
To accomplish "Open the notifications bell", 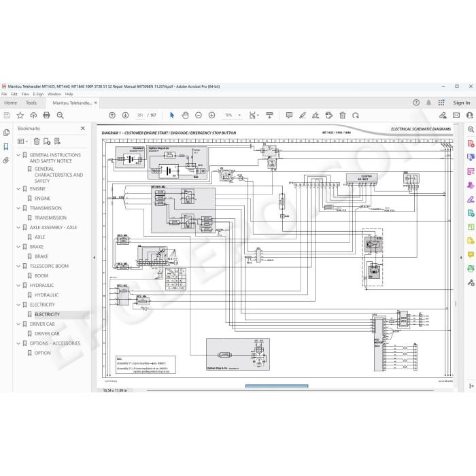I will pyautogui.click(x=428, y=103).
